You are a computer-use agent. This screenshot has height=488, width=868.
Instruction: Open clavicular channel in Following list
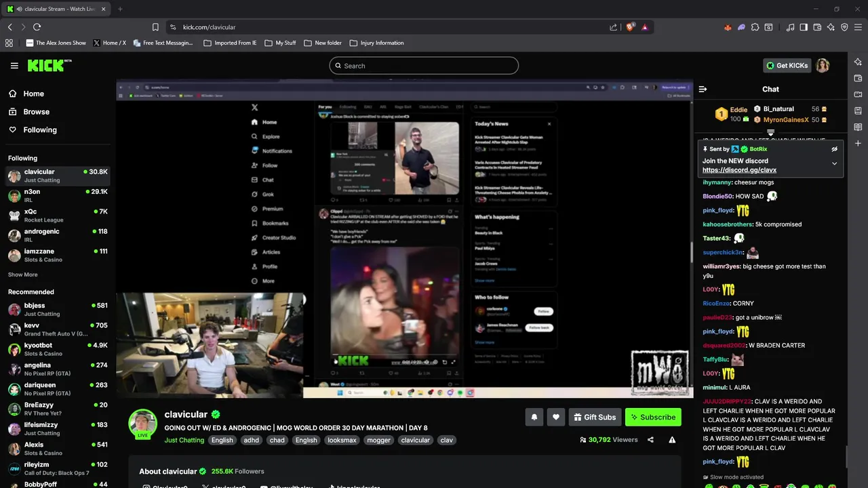(x=57, y=176)
